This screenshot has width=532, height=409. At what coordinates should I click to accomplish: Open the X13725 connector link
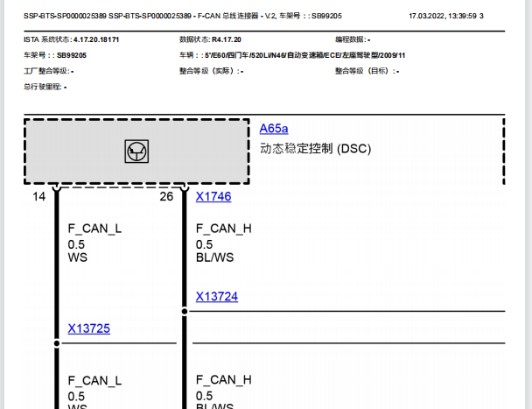point(89,328)
